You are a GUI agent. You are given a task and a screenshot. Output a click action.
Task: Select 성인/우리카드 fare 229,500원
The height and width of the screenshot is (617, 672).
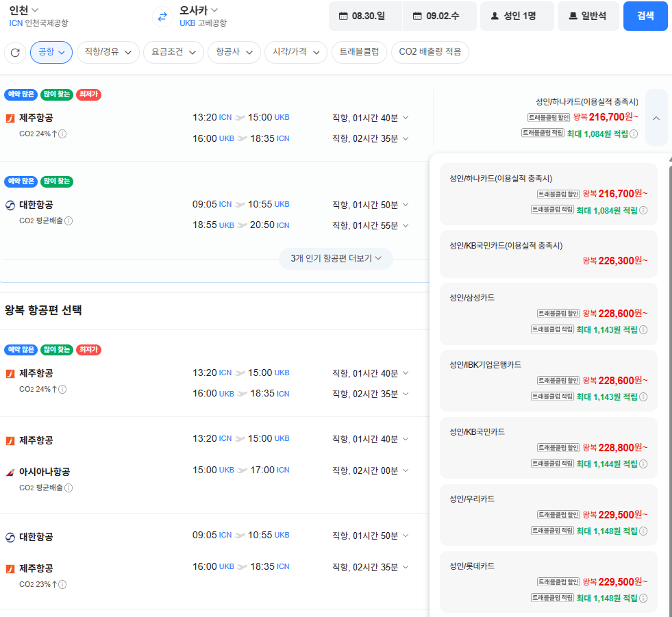click(x=549, y=514)
